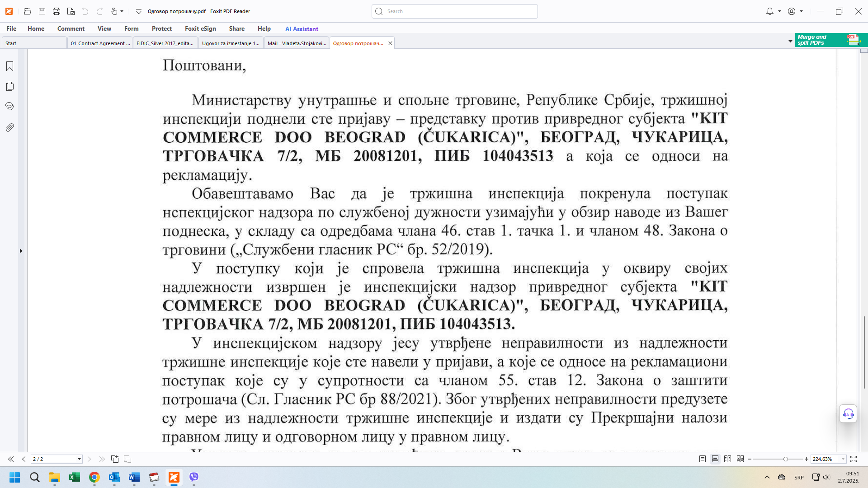Enter fullscreen mode from the status bar

click(x=854, y=459)
